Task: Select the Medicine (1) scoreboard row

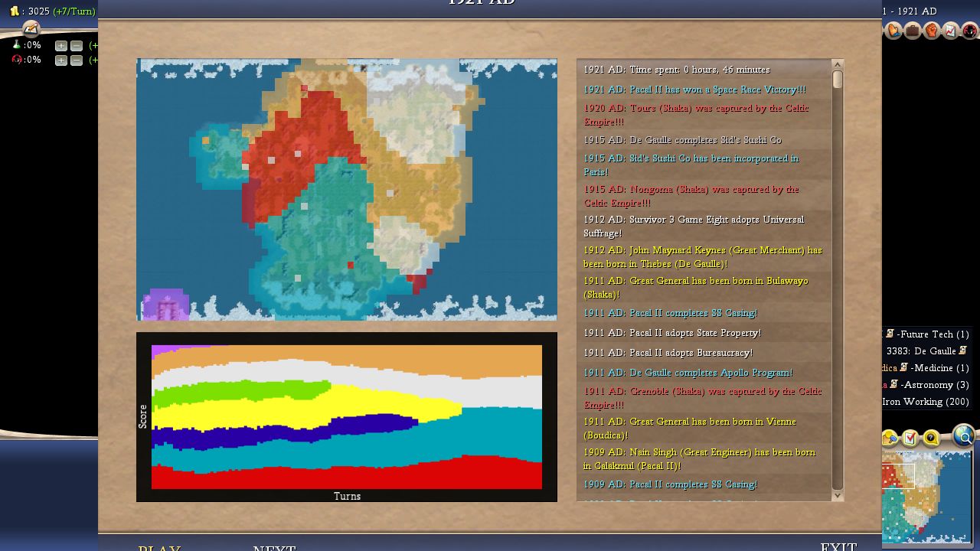Action: click(x=927, y=367)
